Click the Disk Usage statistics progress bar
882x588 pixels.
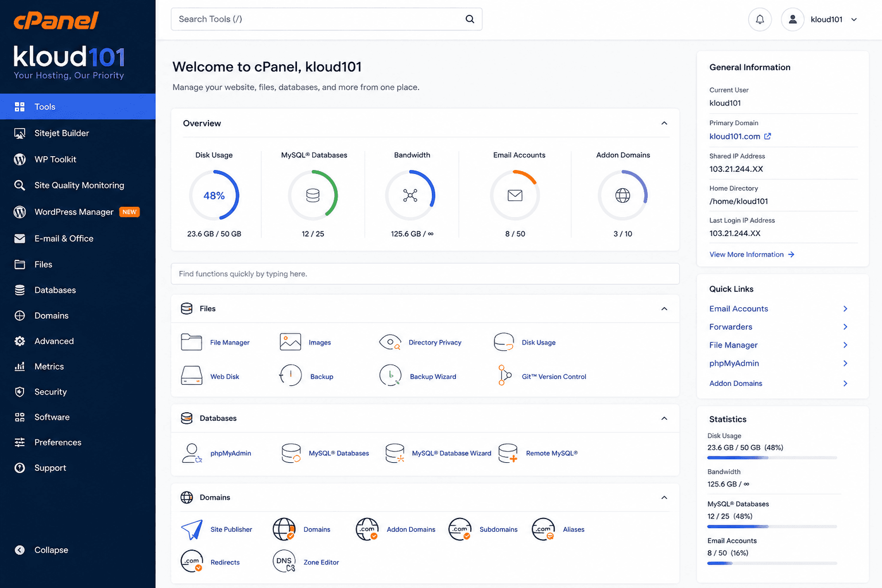[772, 458]
